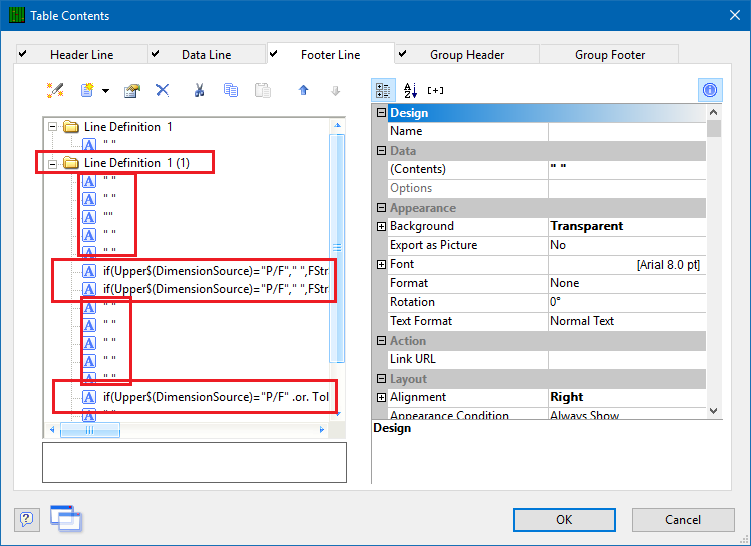Toggle the Footer Line tab checkmark
The image size is (751, 546).
(273, 54)
